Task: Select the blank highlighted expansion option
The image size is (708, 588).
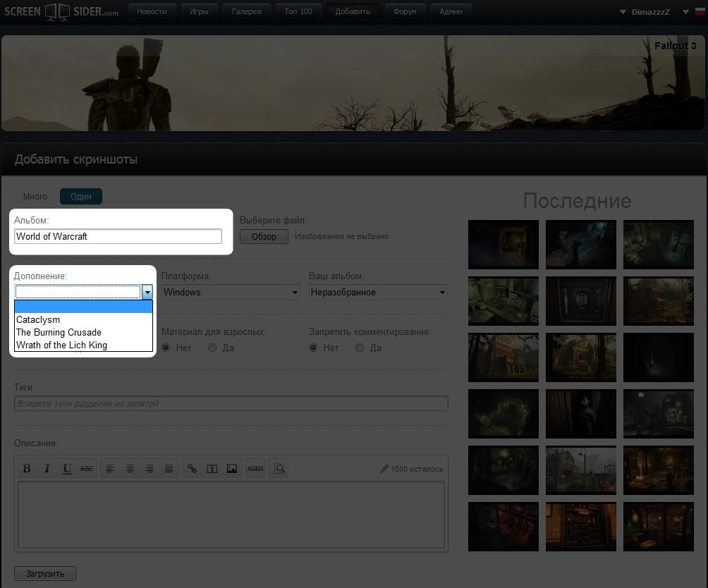Action: pos(83,307)
